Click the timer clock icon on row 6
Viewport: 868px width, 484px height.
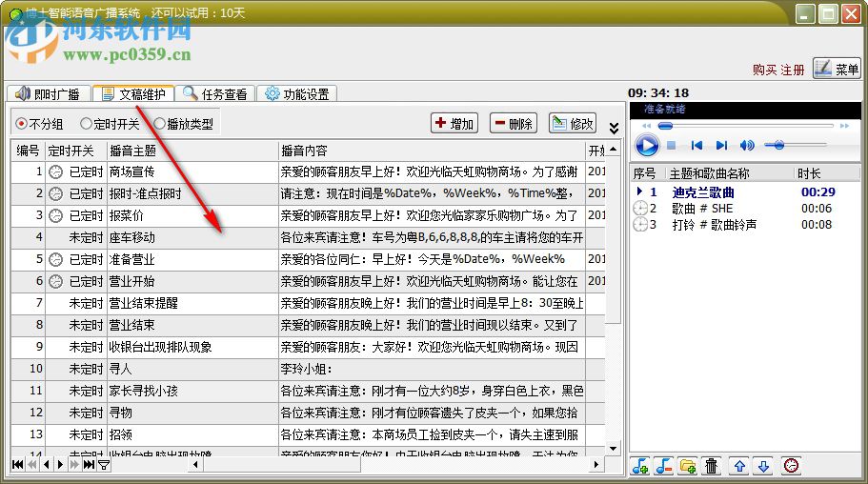(56, 282)
